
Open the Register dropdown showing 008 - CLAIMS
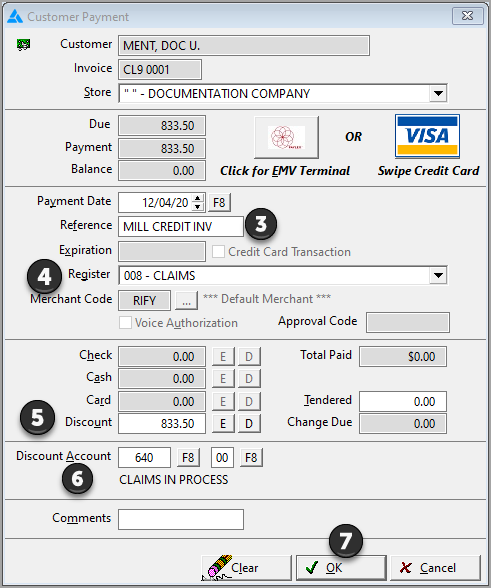pyautogui.click(x=438, y=276)
